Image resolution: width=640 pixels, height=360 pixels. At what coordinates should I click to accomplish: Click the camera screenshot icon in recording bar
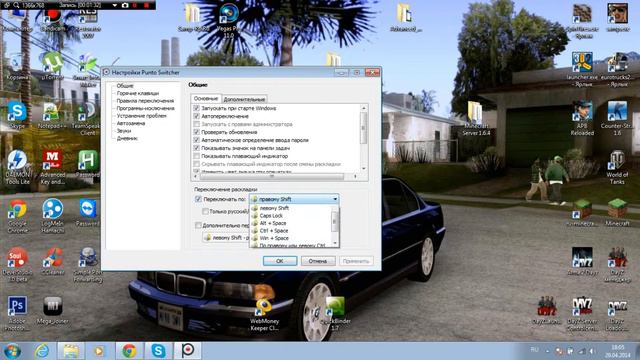pos(125,5)
